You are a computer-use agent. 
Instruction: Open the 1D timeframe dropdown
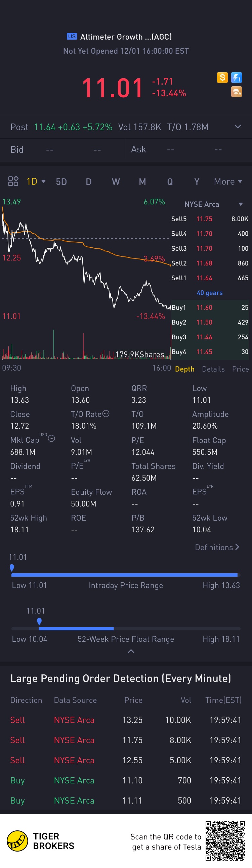36,181
